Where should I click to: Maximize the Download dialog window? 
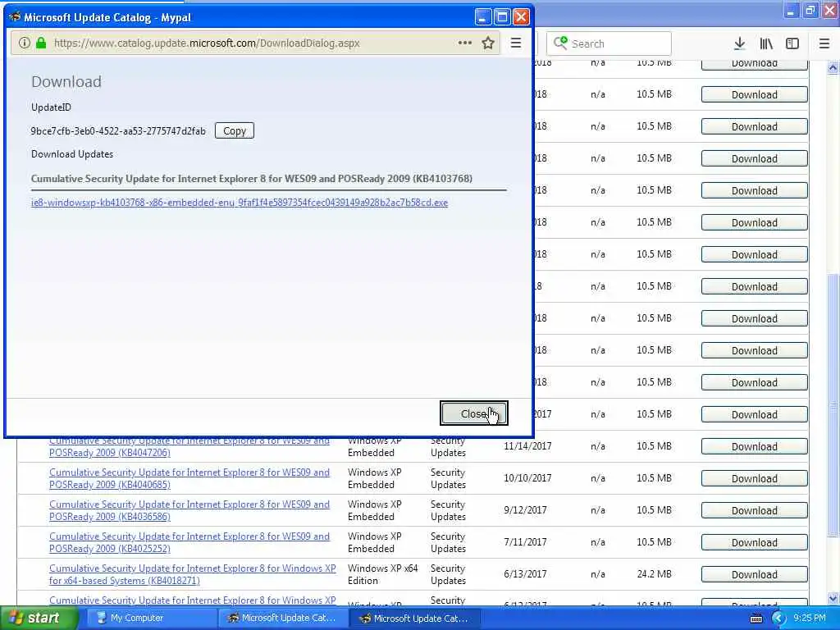pyautogui.click(x=502, y=17)
